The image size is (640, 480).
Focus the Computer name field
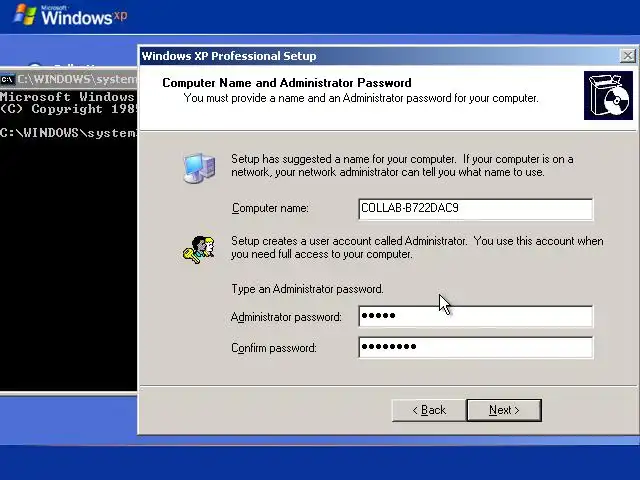point(476,209)
